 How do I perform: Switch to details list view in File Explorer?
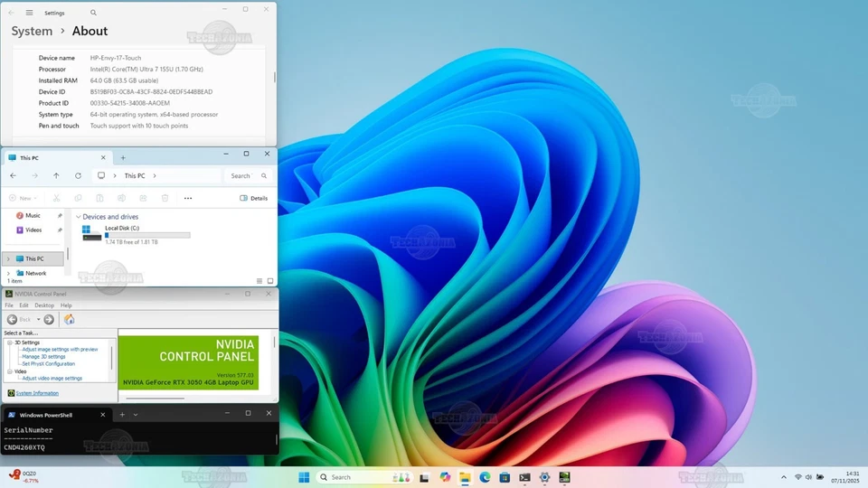pyautogui.click(x=259, y=281)
